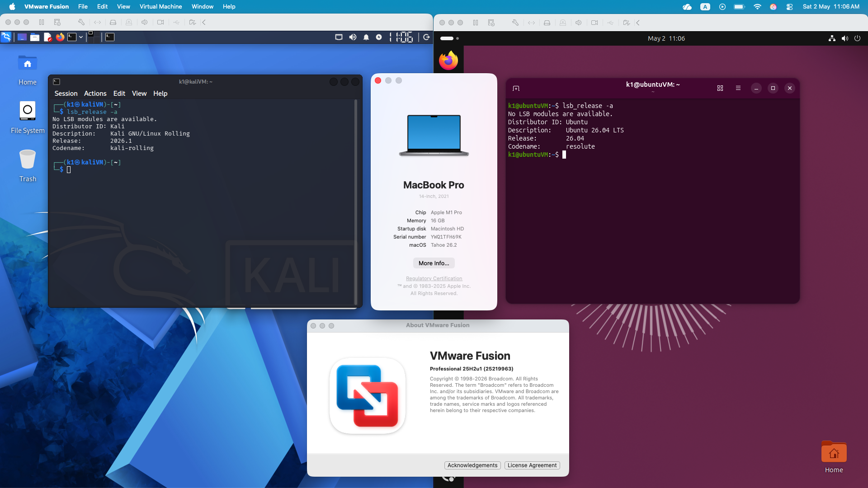The image size is (868, 488).
Task: Open Ubuntu terminal hamburger menu
Action: point(738,88)
